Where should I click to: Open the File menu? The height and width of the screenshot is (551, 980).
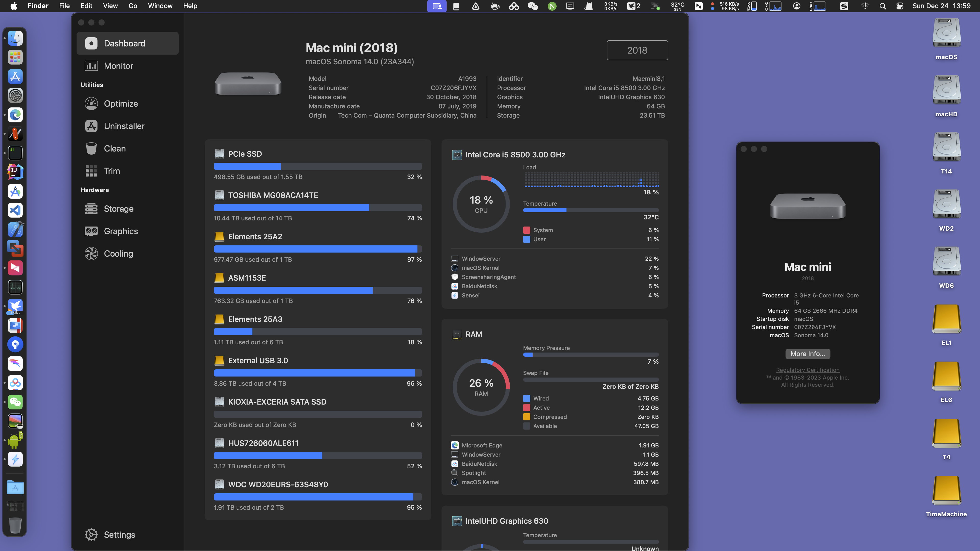(64, 6)
